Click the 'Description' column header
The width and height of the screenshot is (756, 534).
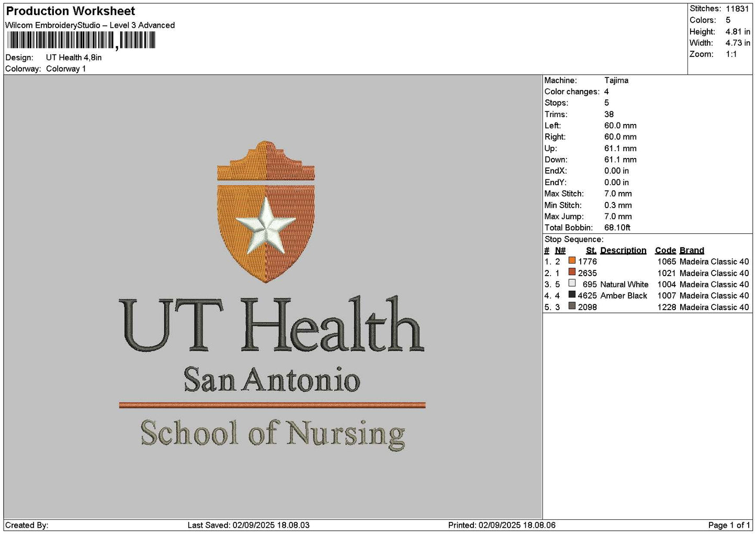pos(623,251)
